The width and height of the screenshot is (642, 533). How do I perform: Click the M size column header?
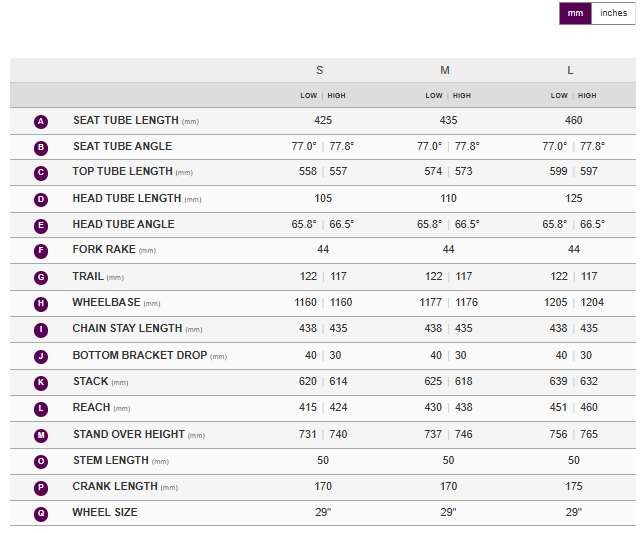point(445,70)
